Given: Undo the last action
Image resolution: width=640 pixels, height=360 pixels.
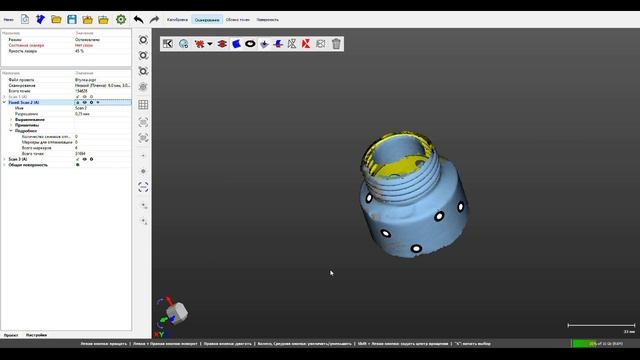Looking at the screenshot, I should click(x=138, y=19).
